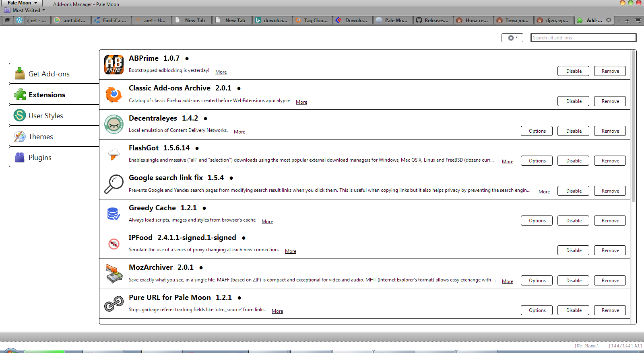
Task: Click More link for IPFood
Action: pos(291,251)
